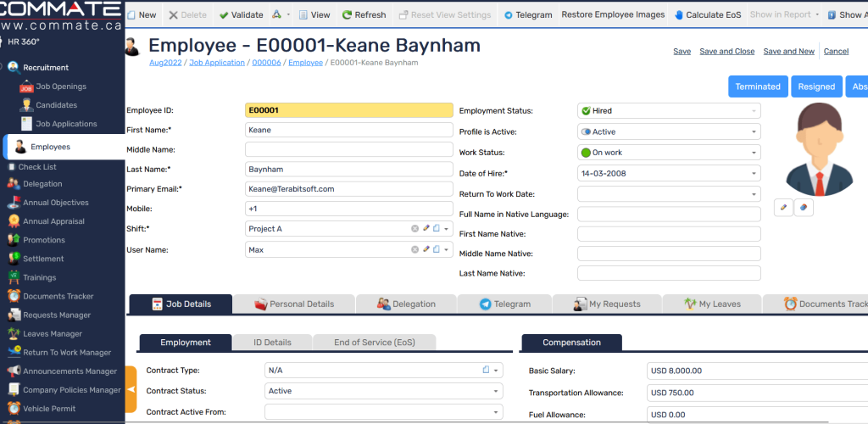The image size is (868, 424).
Task: Click the Calculate EoS hand icon
Action: point(679,15)
